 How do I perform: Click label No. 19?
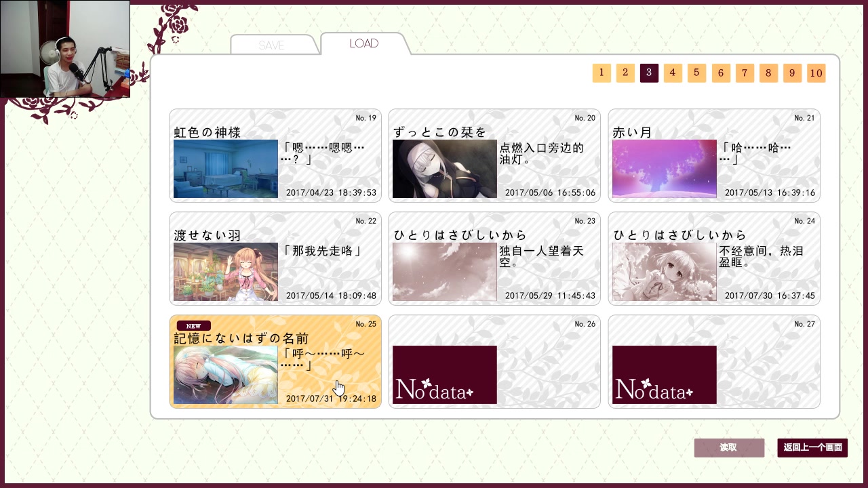pyautogui.click(x=366, y=118)
